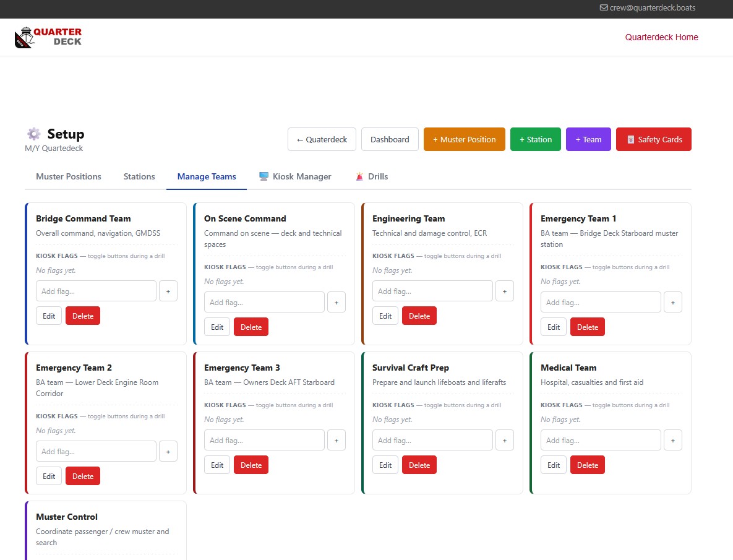Viewport: 733px width, 560px height.
Task: Open Safety Cards
Action: tap(654, 139)
